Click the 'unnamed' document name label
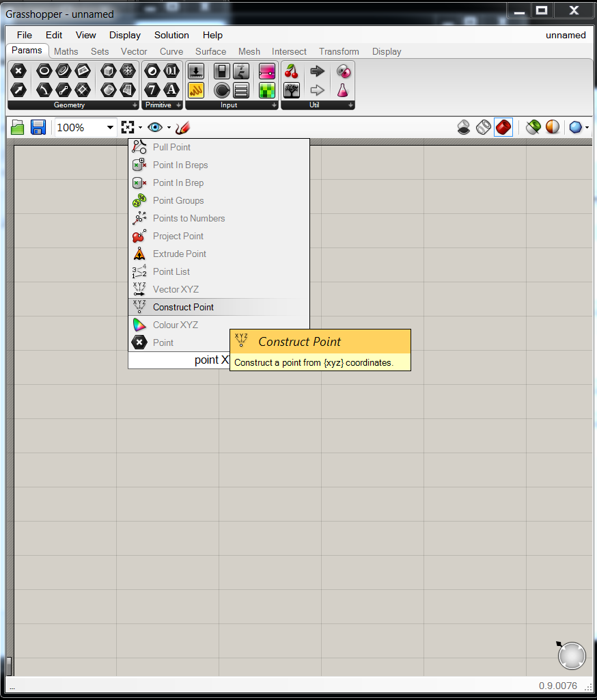 click(x=566, y=35)
